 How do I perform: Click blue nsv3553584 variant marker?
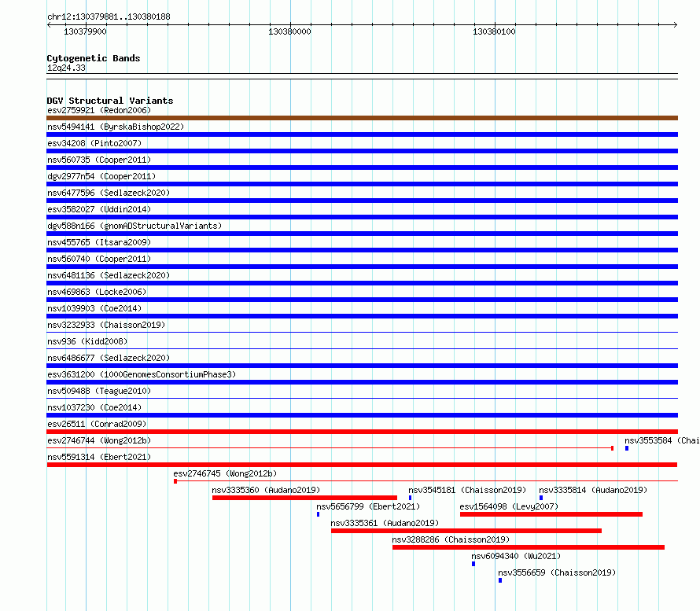pos(627,448)
